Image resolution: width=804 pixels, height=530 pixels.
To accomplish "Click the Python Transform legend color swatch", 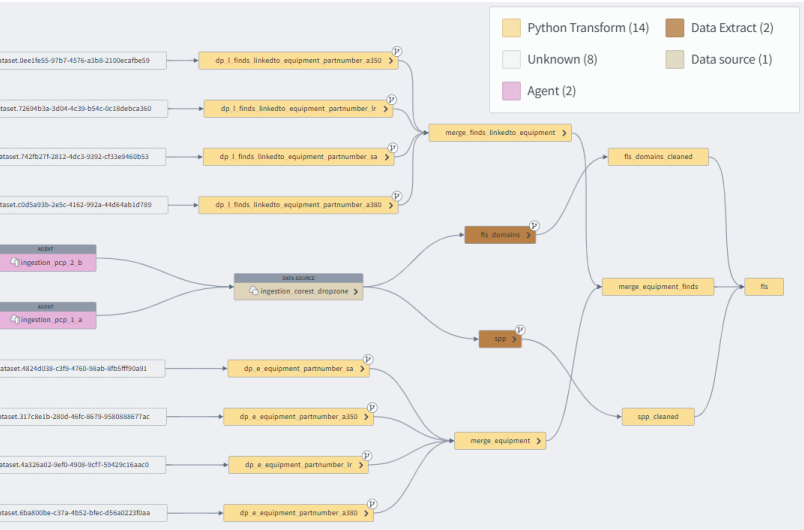I will coord(510,28).
